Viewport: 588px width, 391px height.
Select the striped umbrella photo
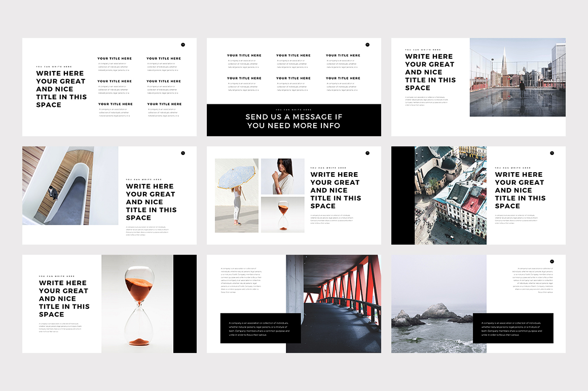(237, 195)
